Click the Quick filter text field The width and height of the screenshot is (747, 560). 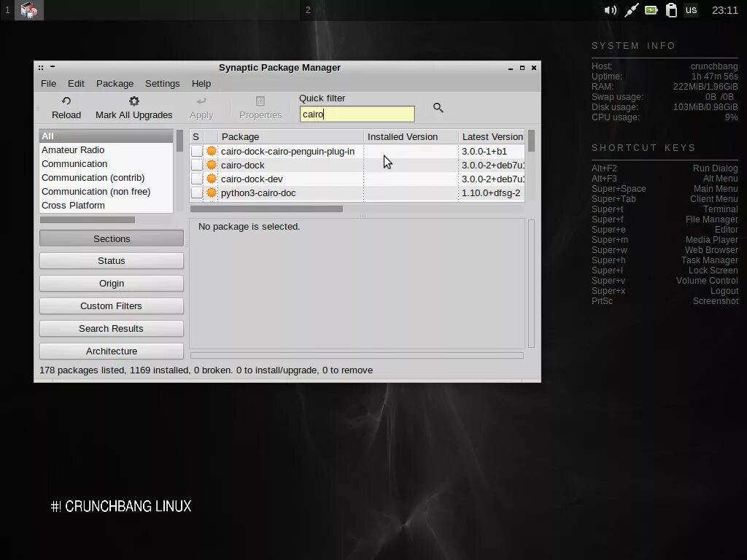pyautogui.click(x=357, y=114)
